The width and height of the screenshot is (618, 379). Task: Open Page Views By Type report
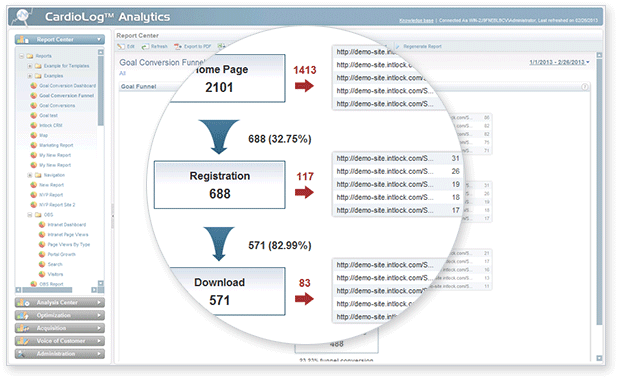[x=69, y=244]
